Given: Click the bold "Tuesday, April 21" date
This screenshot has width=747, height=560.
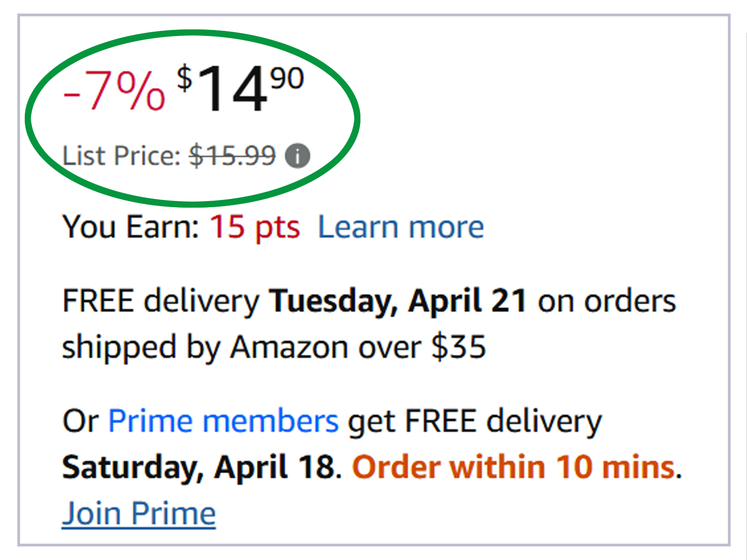Looking at the screenshot, I should point(398,301).
